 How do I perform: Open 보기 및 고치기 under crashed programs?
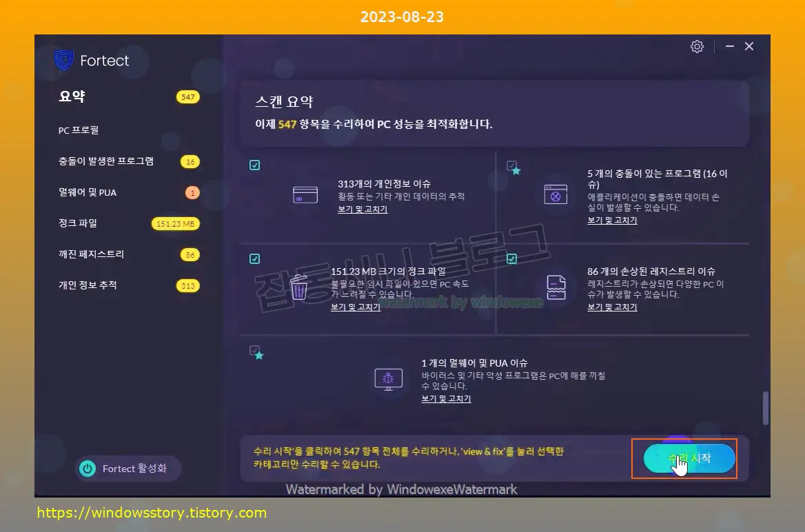pyautogui.click(x=612, y=221)
